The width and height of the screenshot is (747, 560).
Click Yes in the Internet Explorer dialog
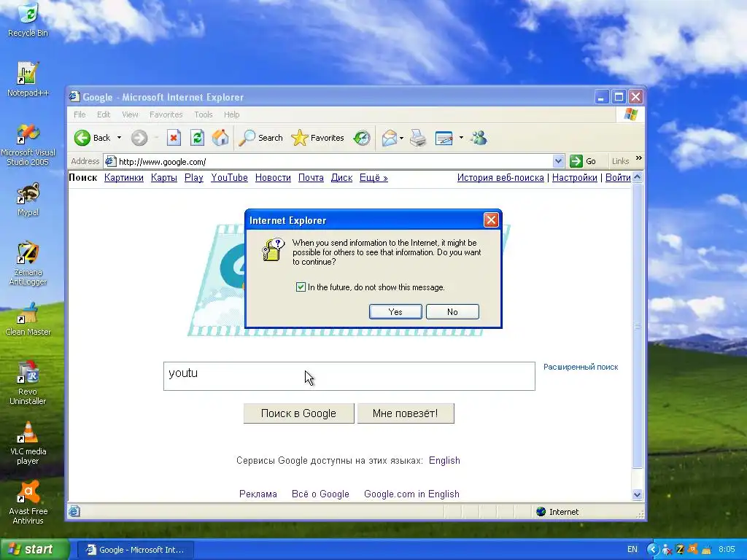coord(395,312)
